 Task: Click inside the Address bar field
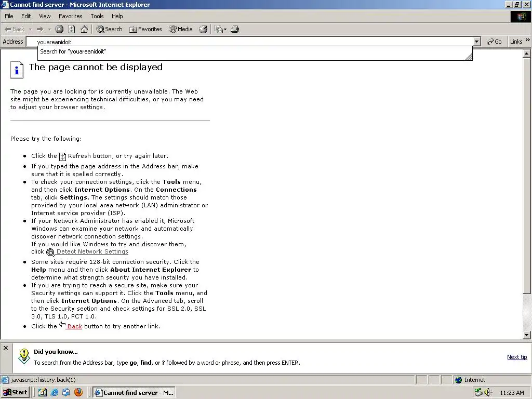250,42
